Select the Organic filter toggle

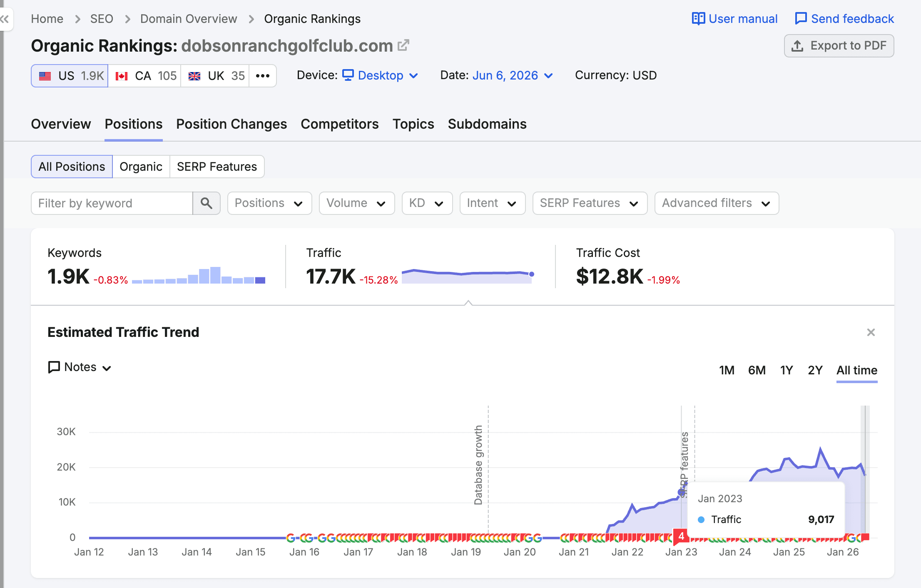click(x=141, y=167)
